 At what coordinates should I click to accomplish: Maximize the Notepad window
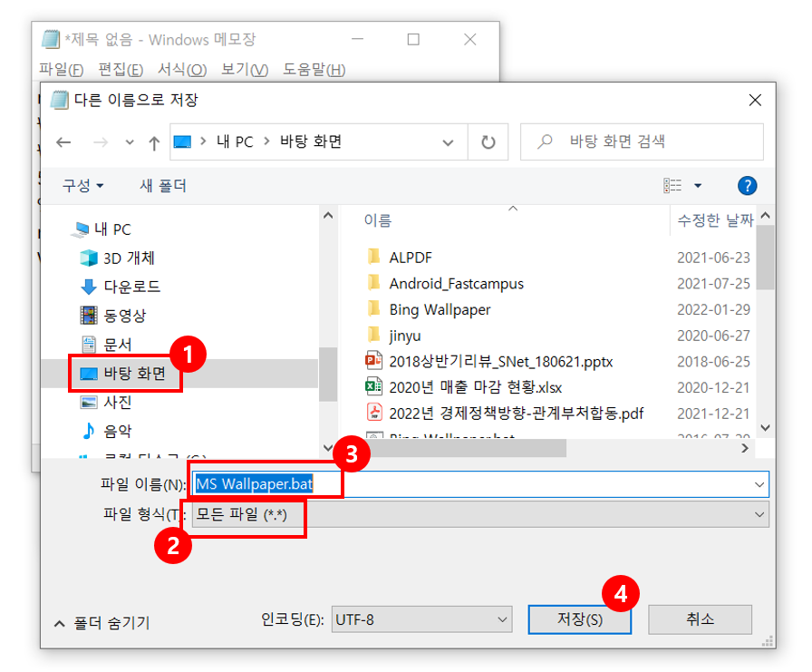pos(413,39)
